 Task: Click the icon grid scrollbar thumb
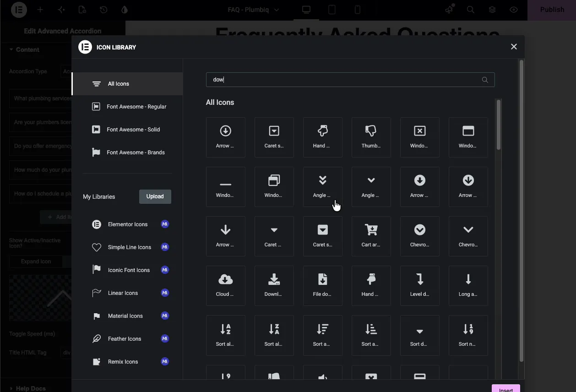(x=499, y=125)
